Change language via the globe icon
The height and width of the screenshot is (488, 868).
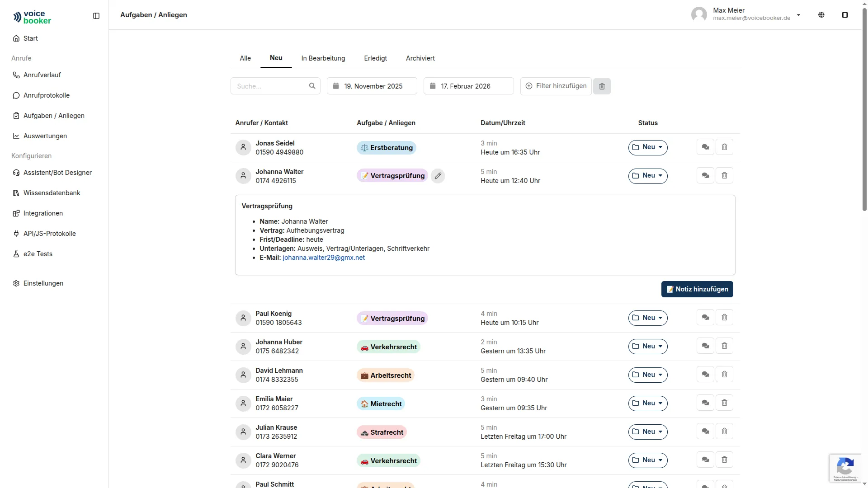click(x=821, y=14)
